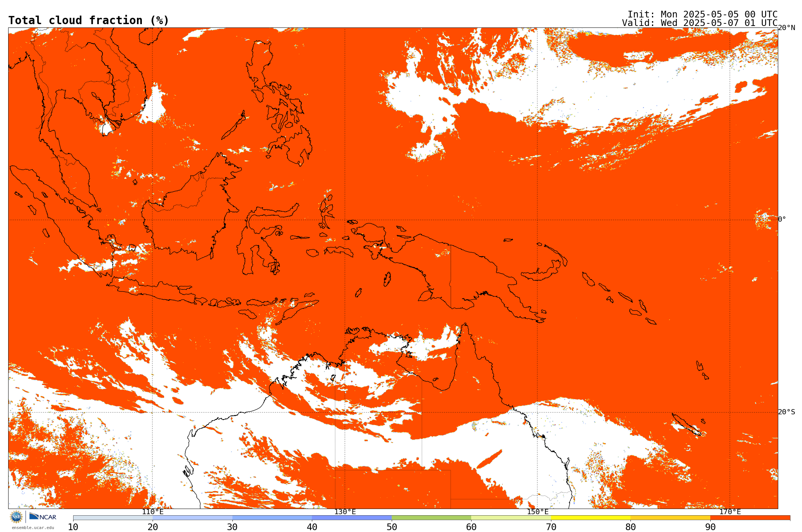The image size is (802, 532).
Task: Open the ensemble.ucar.edu link text
Action: tap(33, 528)
